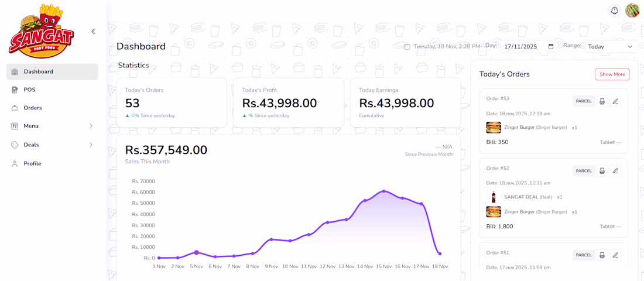Image resolution: width=644 pixels, height=281 pixels.
Task: Expand the Menu submenu chevron
Action: (91, 126)
